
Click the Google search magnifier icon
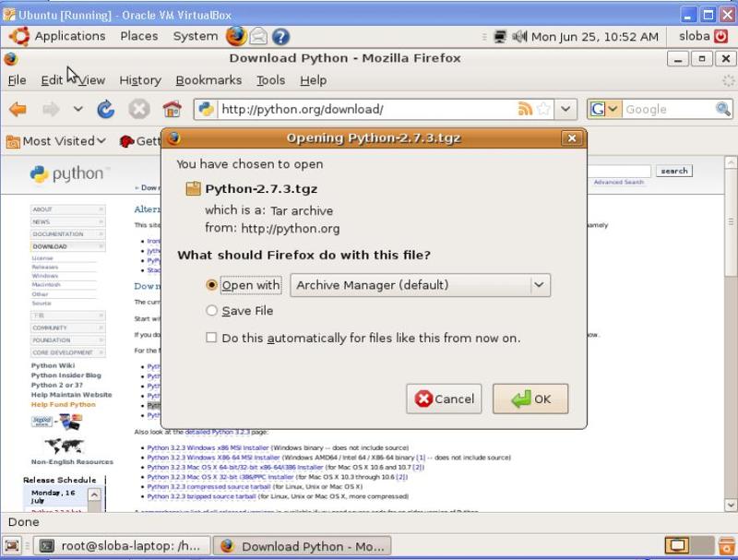(x=723, y=109)
